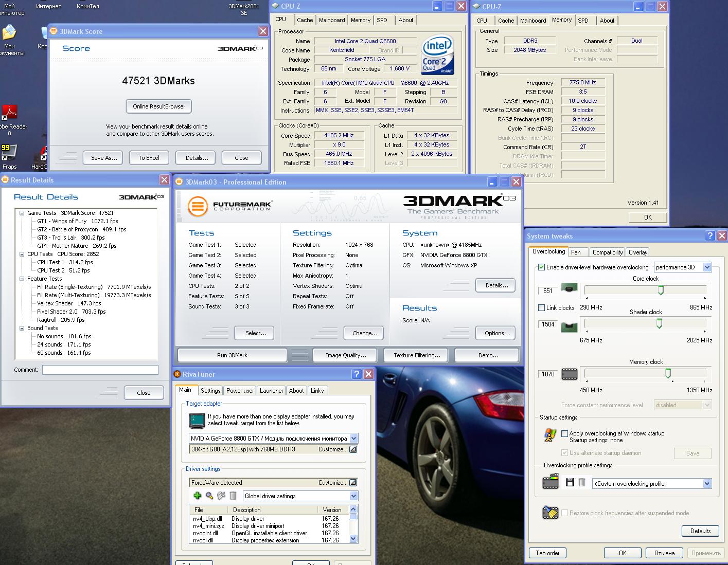Open the Global driver settings dropdown
This screenshot has width=728, height=565.
coord(353,496)
